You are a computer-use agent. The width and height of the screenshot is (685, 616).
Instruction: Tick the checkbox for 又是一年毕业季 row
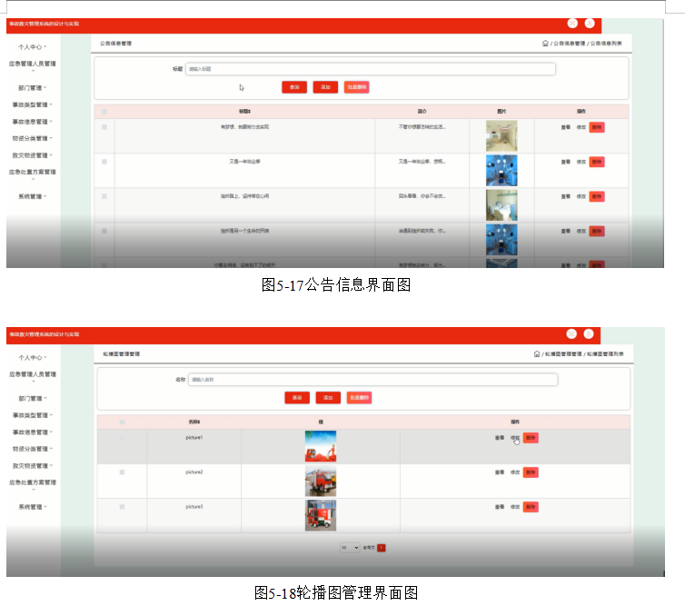[104, 162]
